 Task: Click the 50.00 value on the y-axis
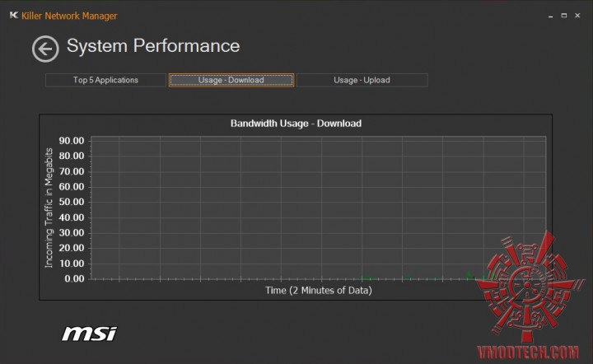[x=72, y=203]
